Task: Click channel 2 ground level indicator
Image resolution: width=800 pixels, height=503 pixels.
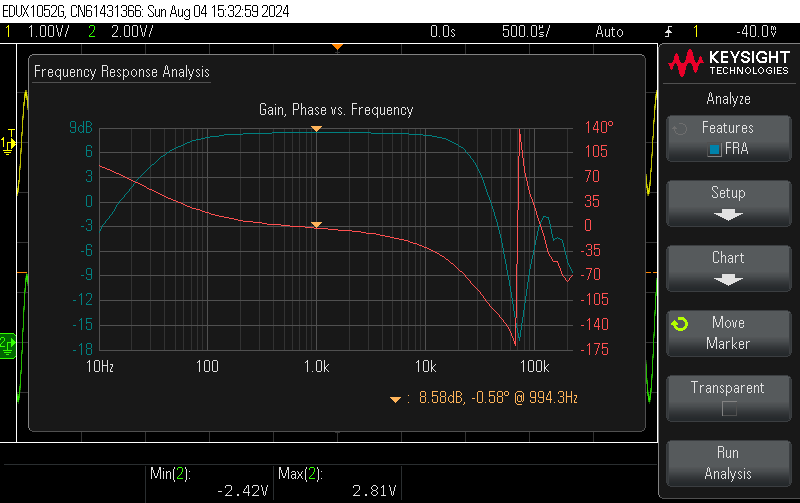Action: [8, 346]
